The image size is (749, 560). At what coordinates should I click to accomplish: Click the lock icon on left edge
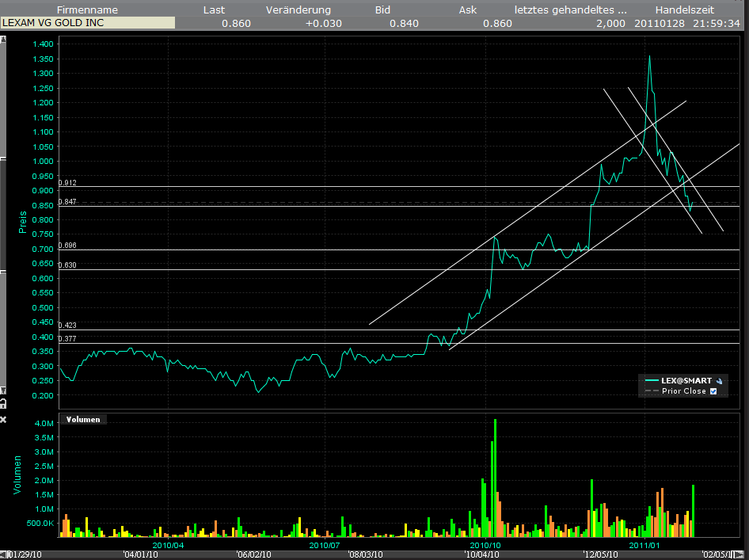(3, 403)
